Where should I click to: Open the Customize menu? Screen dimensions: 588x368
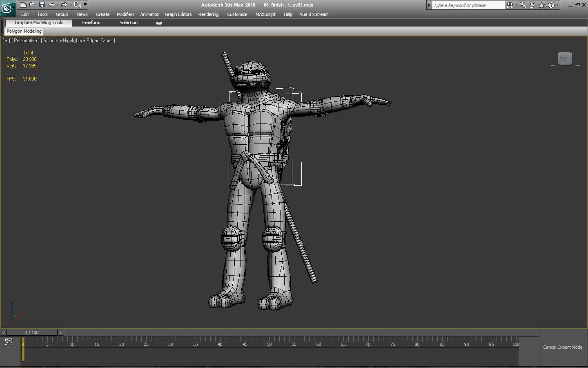coord(237,14)
